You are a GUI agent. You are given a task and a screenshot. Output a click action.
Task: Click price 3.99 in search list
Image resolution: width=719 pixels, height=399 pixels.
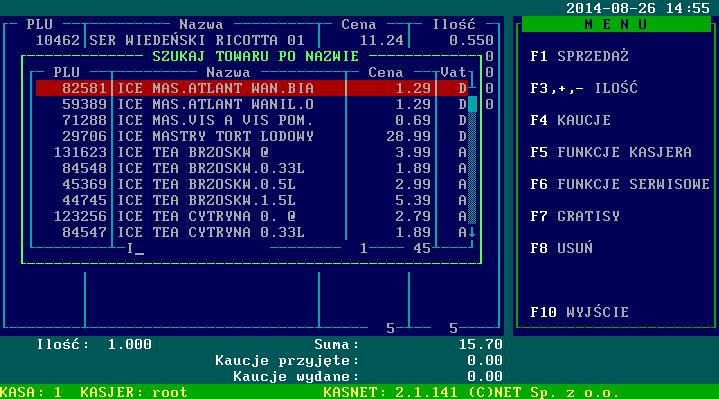pyautogui.click(x=413, y=152)
